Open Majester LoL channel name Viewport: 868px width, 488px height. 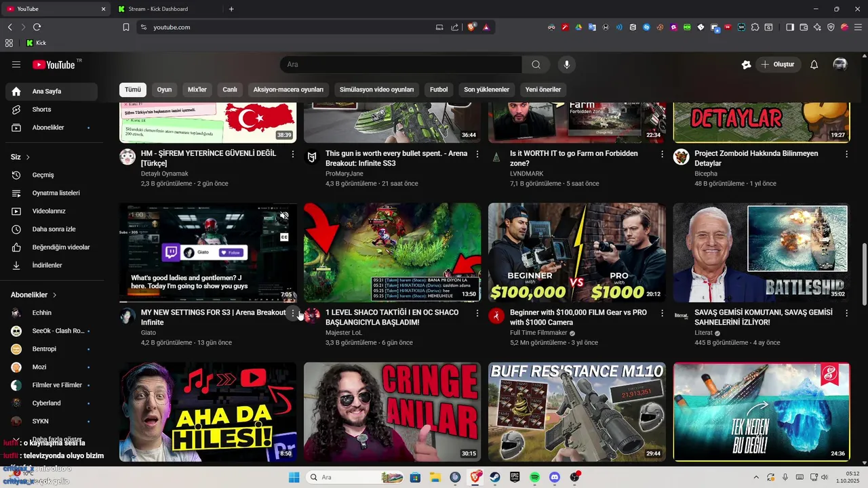click(344, 333)
